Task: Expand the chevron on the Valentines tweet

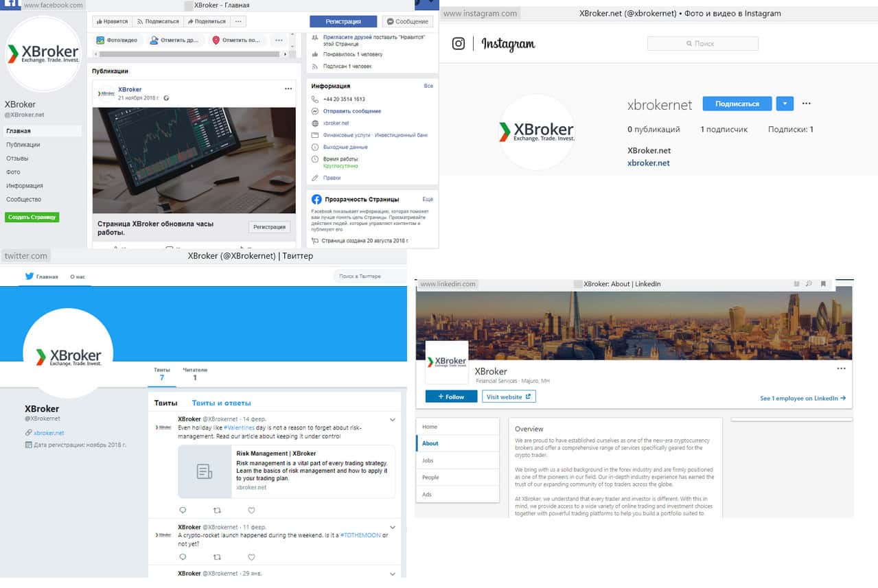Action: point(393,419)
